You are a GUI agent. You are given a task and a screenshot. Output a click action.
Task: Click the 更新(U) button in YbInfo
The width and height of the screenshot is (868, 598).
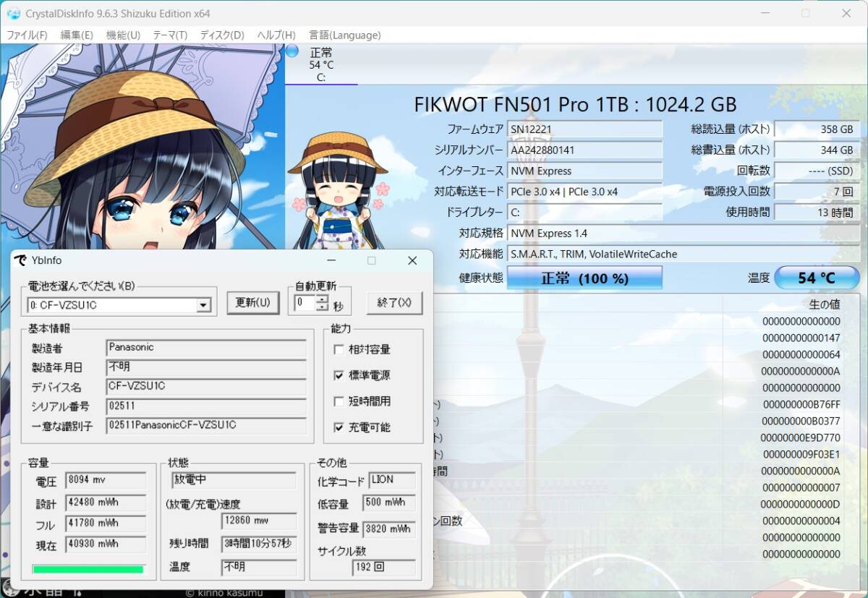point(253,303)
